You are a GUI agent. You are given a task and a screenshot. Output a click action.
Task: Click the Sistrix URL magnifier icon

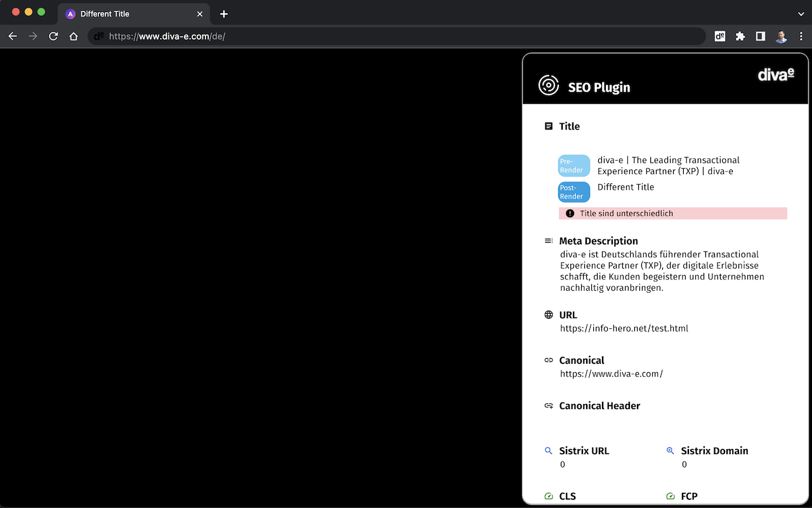[549, 451]
